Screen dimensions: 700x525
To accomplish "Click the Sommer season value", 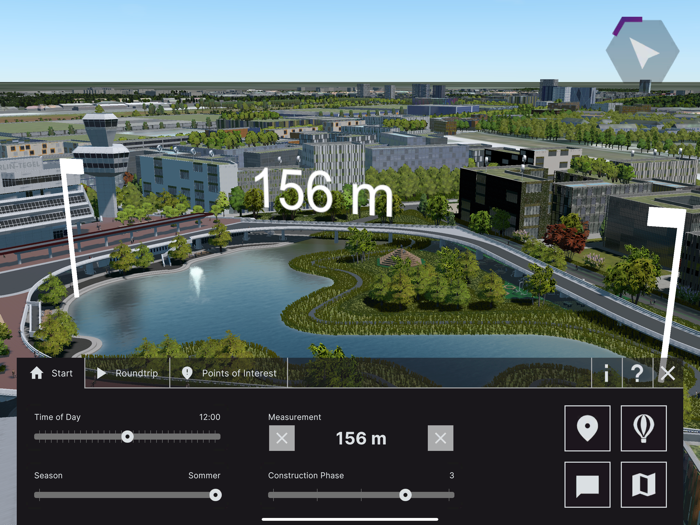I will click(x=204, y=475).
